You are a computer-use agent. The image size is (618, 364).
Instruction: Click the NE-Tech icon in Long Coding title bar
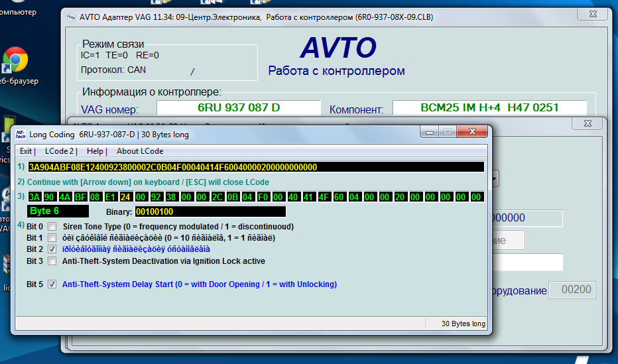point(21,135)
